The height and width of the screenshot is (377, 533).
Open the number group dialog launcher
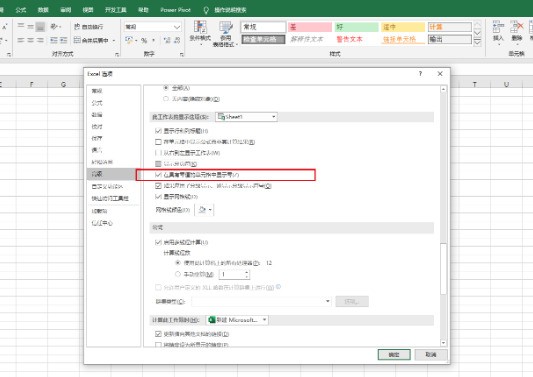[182, 54]
